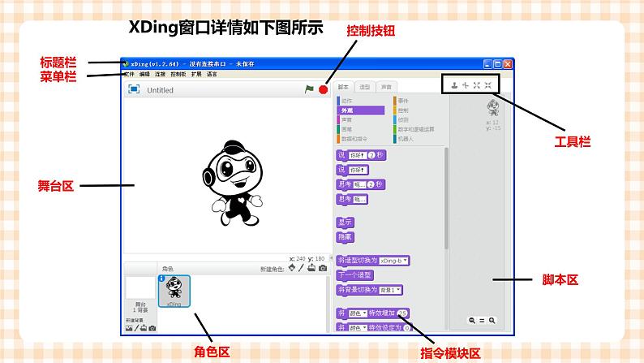This screenshot has width=644, height=363.
Task: Paint a new sprite with brush icon
Action: click(301, 268)
